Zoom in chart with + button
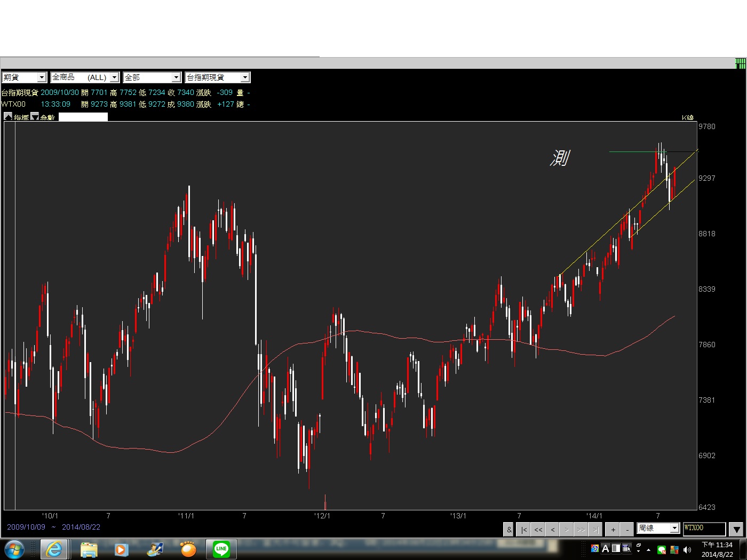 (x=613, y=530)
